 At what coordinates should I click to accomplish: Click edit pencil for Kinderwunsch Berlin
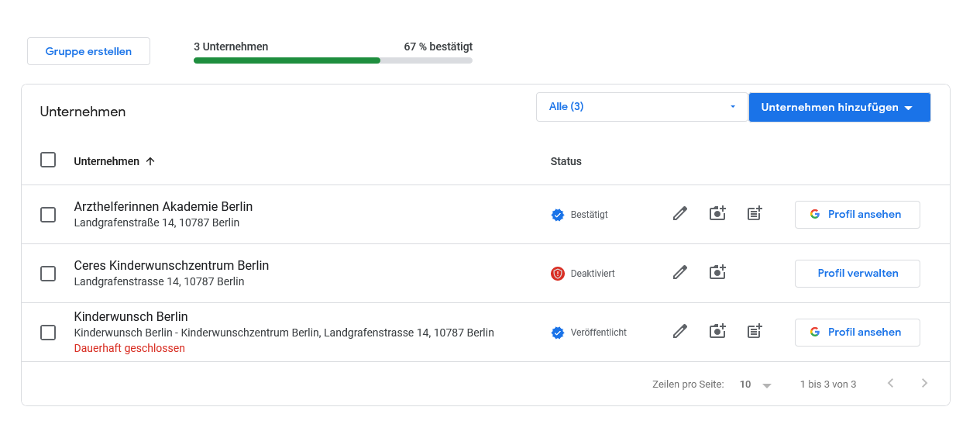tap(680, 332)
